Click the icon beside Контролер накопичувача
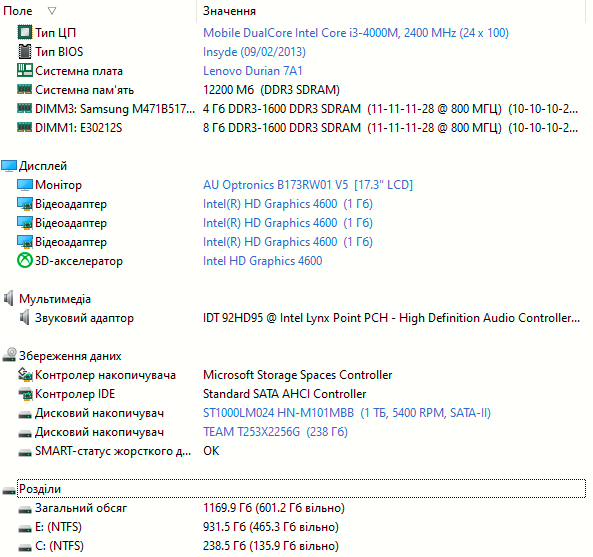The image size is (593, 557). click(x=25, y=374)
